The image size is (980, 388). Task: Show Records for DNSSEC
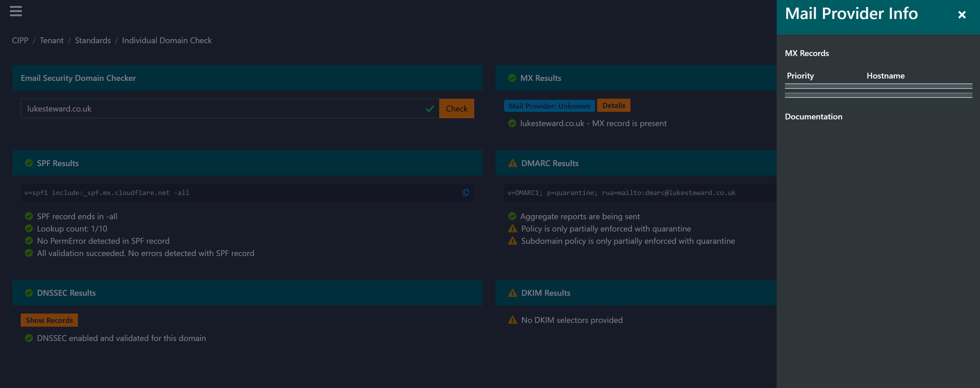(x=49, y=320)
